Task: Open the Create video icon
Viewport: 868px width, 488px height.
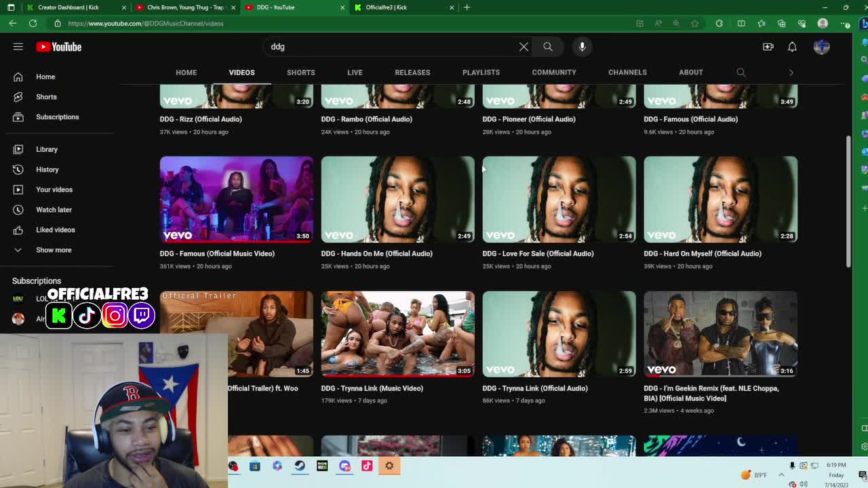Action: tap(768, 47)
